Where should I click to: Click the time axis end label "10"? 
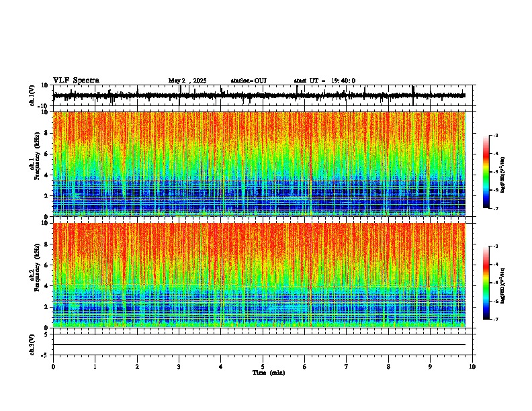(472, 367)
